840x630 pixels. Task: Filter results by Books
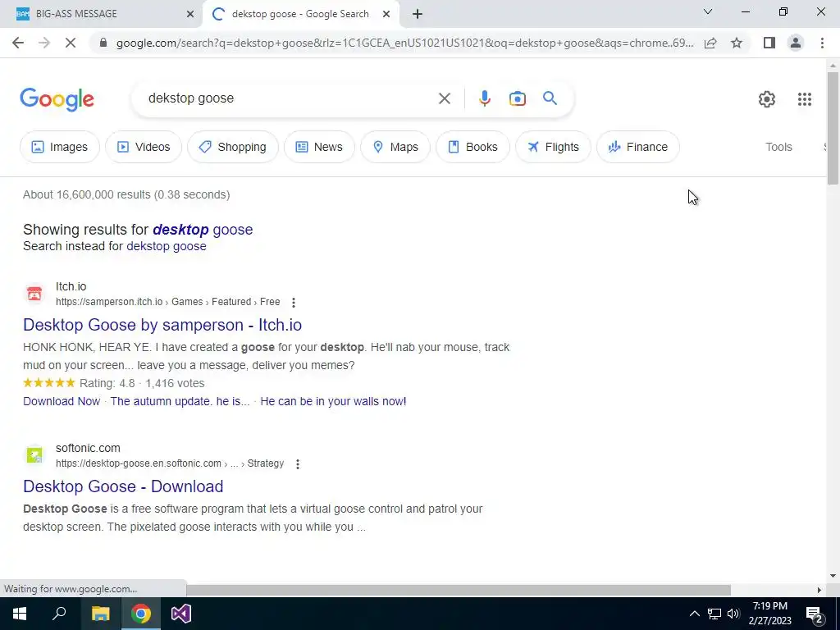click(472, 147)
